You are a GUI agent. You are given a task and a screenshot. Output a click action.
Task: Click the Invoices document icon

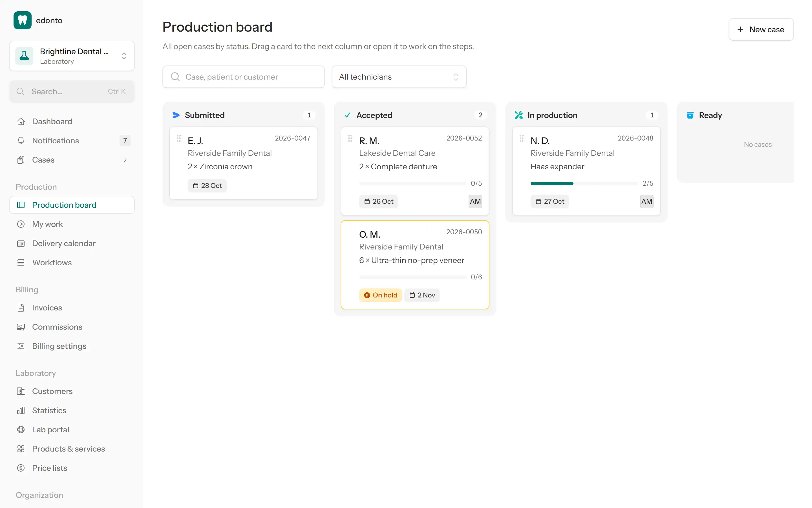[21, 308]
